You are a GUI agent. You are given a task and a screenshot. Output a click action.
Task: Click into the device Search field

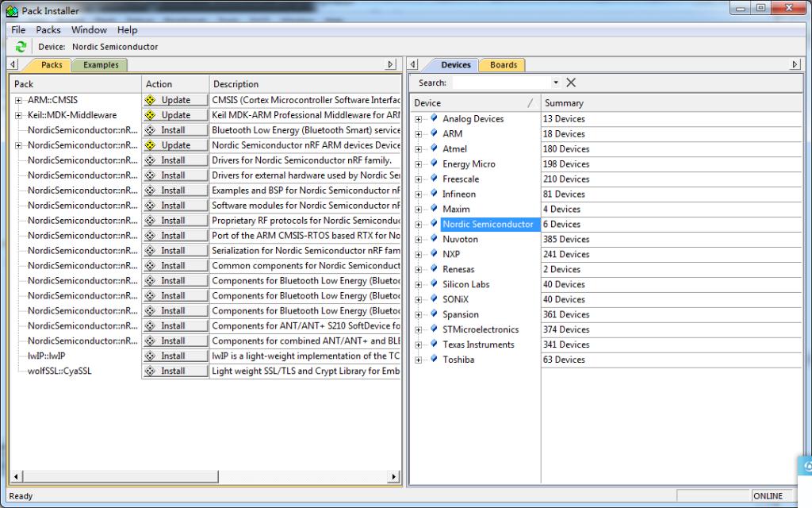tap(501, 83)
